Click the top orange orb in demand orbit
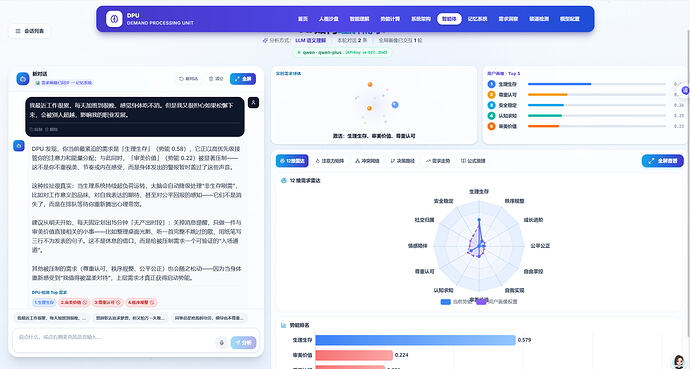The height and width of the screenshot is (369, 690). point(370,84)
